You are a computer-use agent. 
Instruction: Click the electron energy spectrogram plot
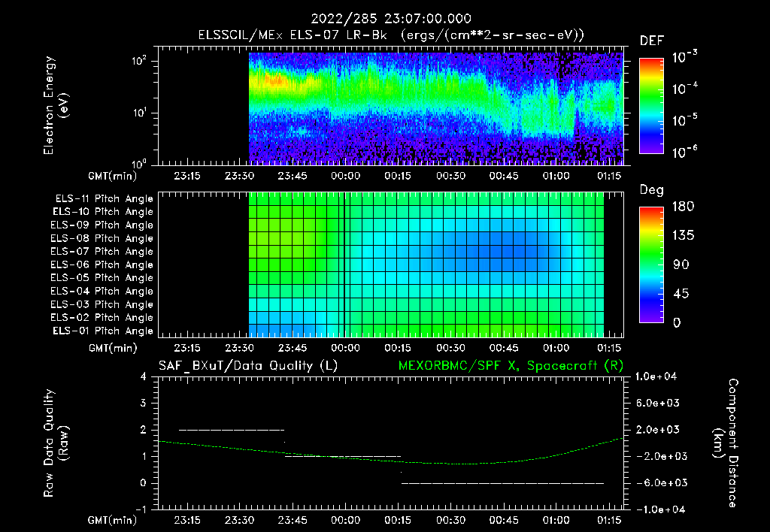click(x=390, y=105)
